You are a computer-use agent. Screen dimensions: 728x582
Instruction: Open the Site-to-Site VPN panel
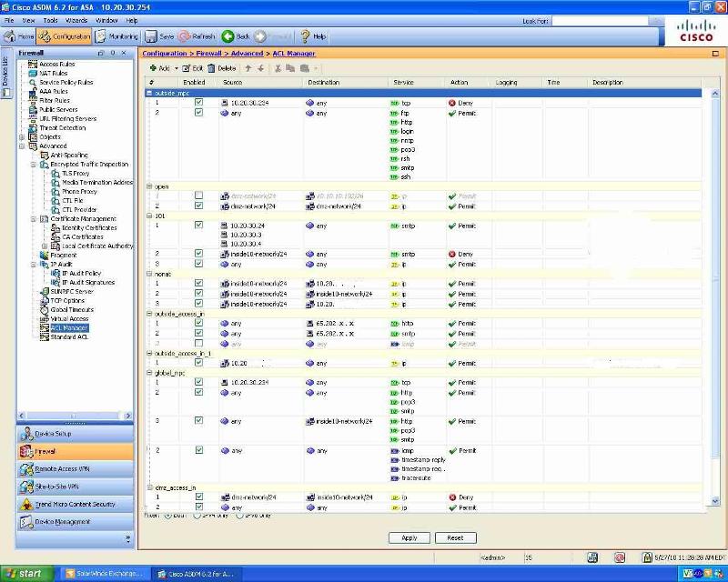tap(76, 487)
